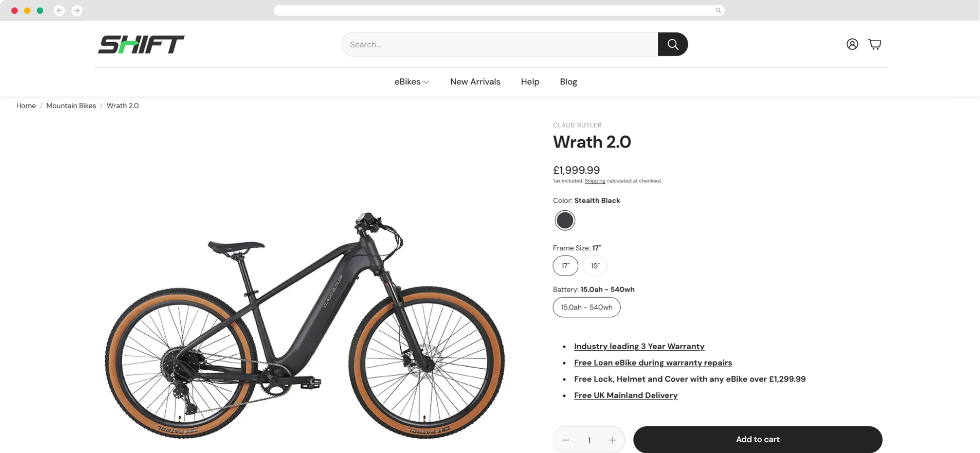Click into the Search input field
Screen dimensions: 980x453
coord(499,44)
